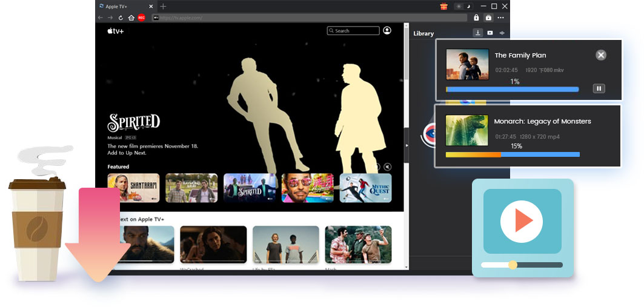Viewport: 644px width, 307px height.
Task: Open the Life by Ella thumbnail
Action: pyautogui.click(x=286, y=244)
